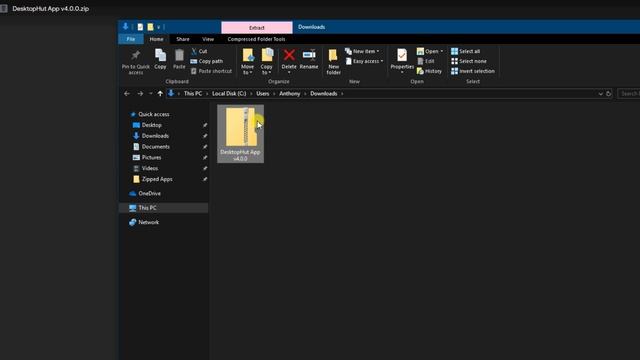Click Copy path in Clipboard group

point(207,61)
